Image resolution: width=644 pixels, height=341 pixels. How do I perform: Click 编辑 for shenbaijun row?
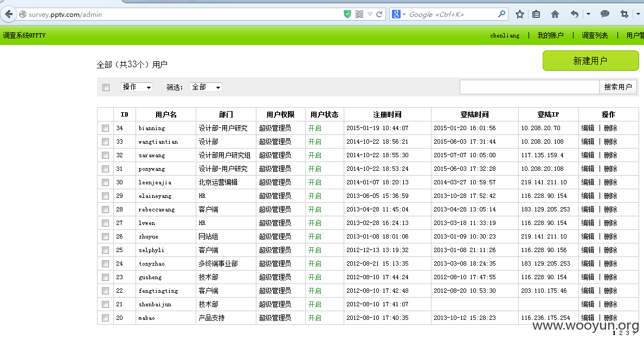(588, 305)
